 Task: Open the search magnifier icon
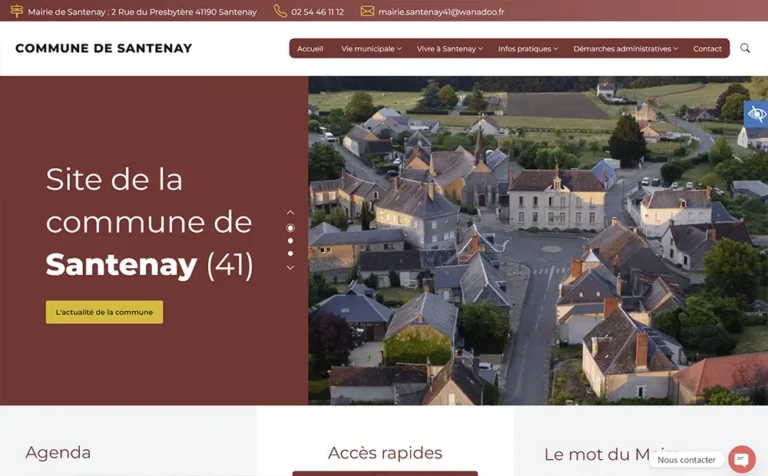(x=745, y=48)
